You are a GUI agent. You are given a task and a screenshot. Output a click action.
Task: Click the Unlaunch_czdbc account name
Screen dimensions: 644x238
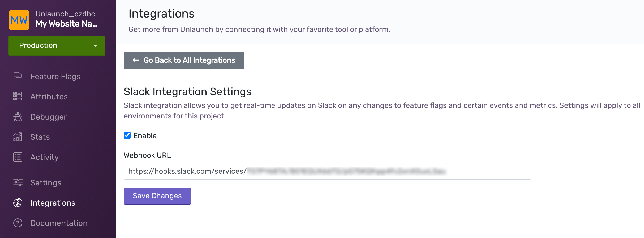point(65,14)
